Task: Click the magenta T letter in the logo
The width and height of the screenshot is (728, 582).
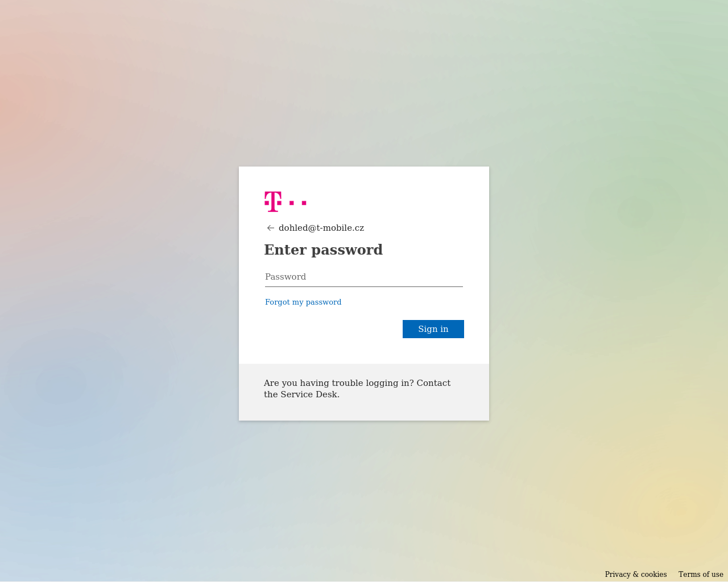Action: point(273,202)
